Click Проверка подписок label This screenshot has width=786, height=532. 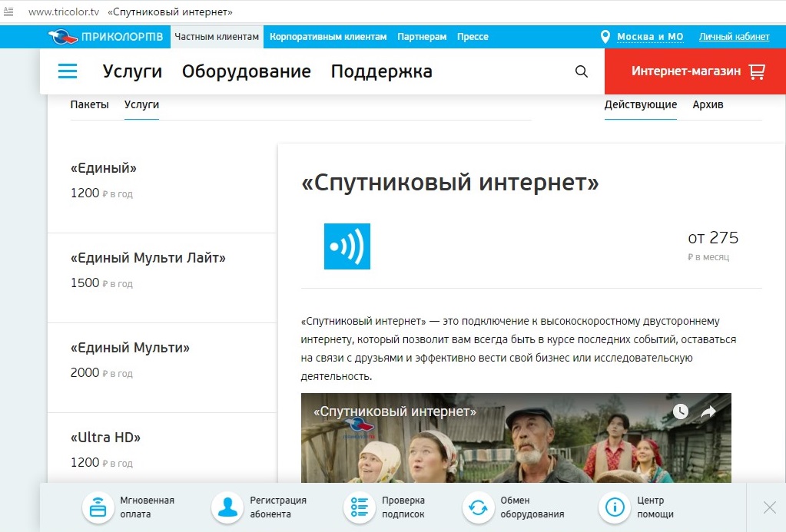pos(403,507)
